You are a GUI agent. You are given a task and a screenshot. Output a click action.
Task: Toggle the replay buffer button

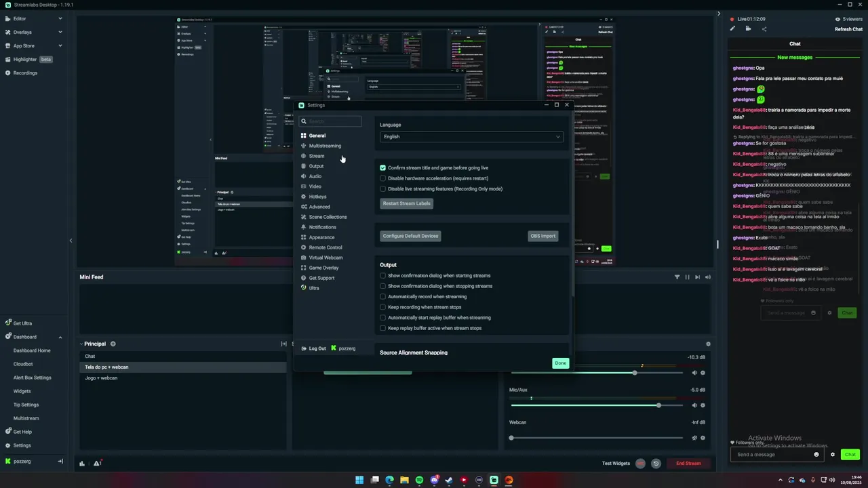(656, 464)
